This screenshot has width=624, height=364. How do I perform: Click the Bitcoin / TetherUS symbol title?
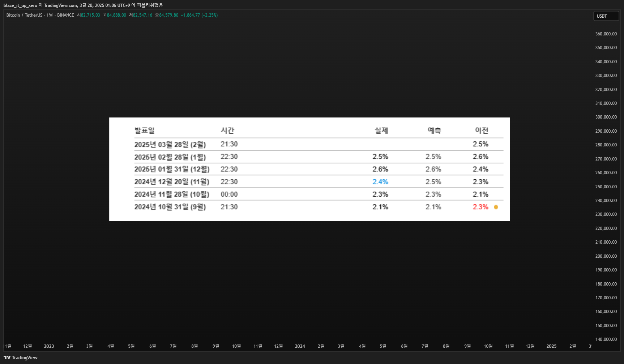pyautogui.click(x=24, y=15)
